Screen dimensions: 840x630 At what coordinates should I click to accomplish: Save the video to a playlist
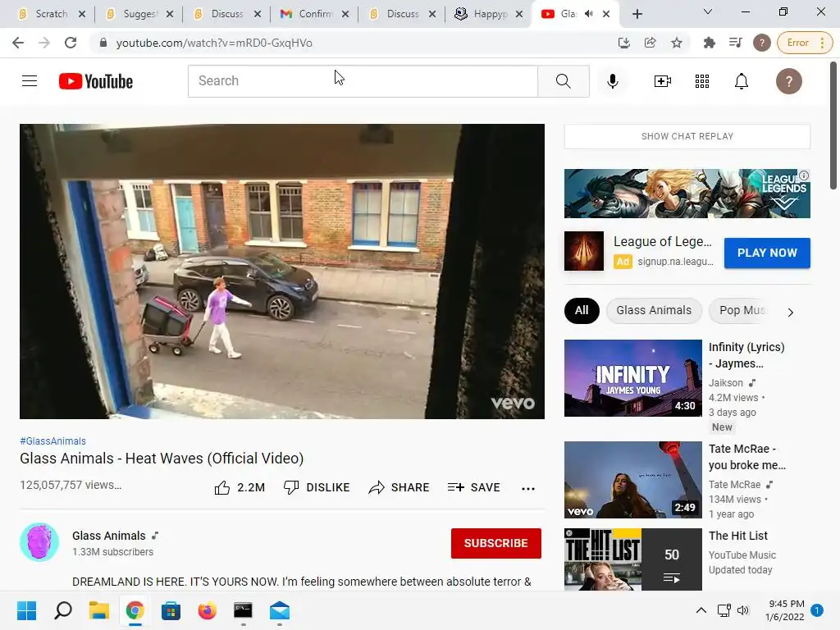point(473,487)
